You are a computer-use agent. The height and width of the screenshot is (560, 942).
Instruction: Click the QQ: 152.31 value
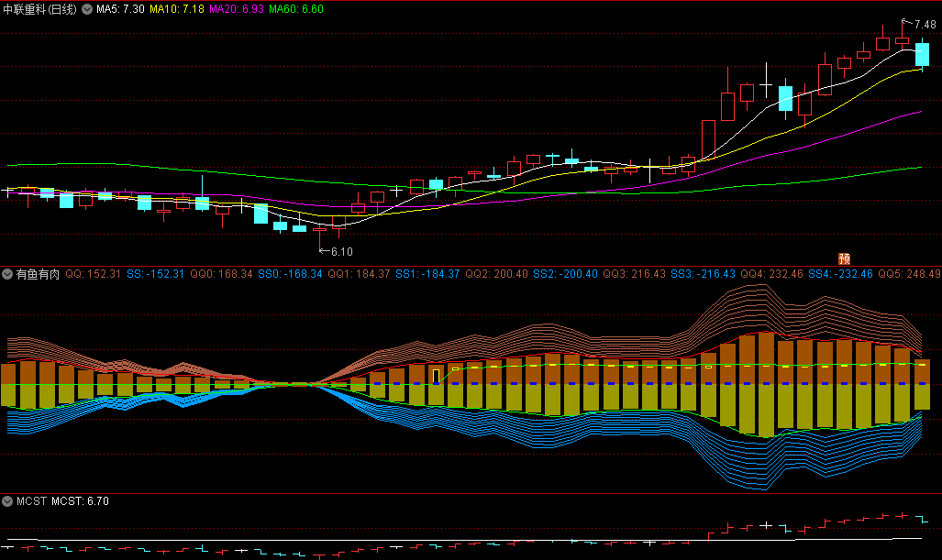[x=94, y=274]
